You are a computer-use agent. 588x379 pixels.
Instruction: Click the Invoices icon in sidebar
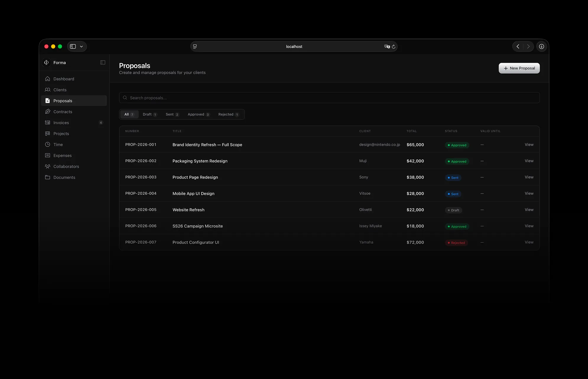click(x=48, y=122)
